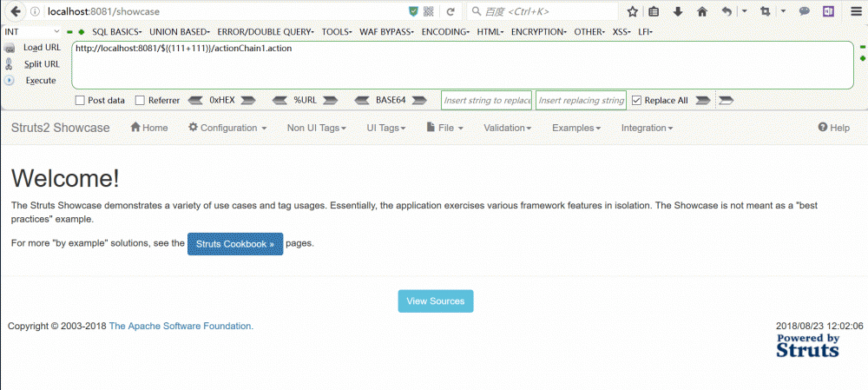Expand the dropdown next to the undo arrow
This screenshot has height=390, width=868.
[744, 11]
